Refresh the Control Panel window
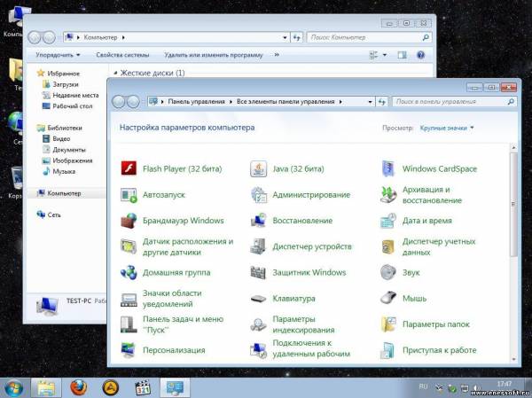 (x=382, y=102)
